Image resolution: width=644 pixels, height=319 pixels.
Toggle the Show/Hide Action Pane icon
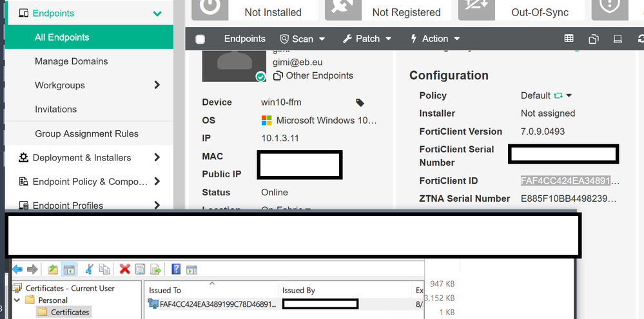click(x=192, y=270)
